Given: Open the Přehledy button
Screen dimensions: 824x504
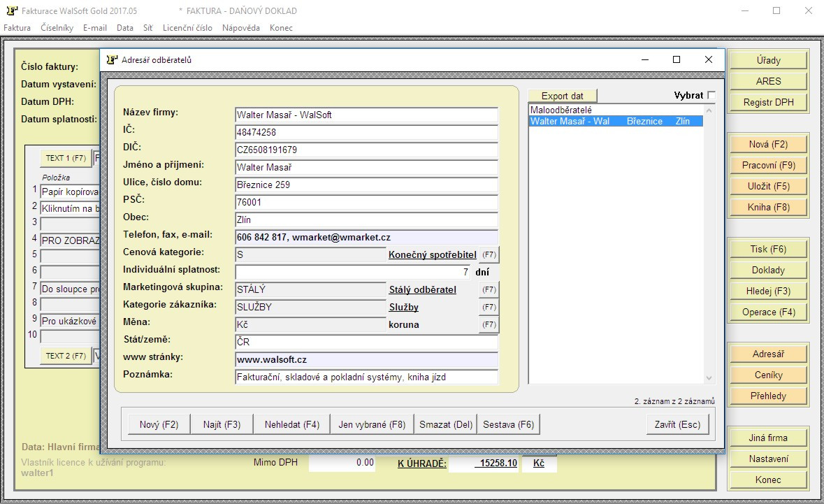Looking at the screenshot, I should tap(768, 396).
